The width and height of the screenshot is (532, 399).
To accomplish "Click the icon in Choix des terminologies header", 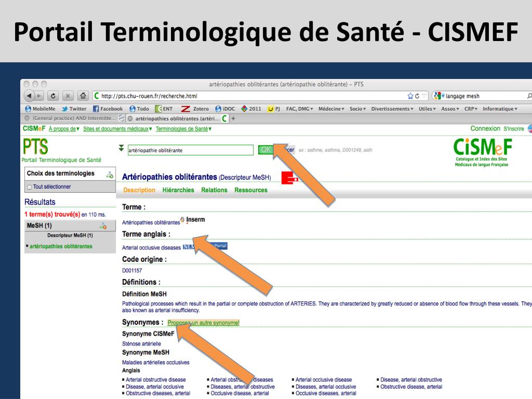I will coord(110,175).
